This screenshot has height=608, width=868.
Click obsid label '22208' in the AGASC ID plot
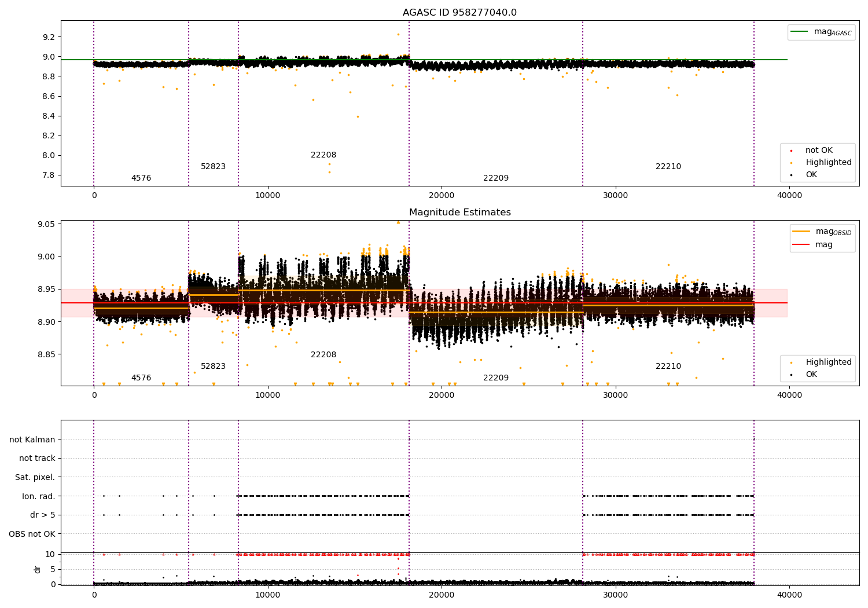point(323,155)
